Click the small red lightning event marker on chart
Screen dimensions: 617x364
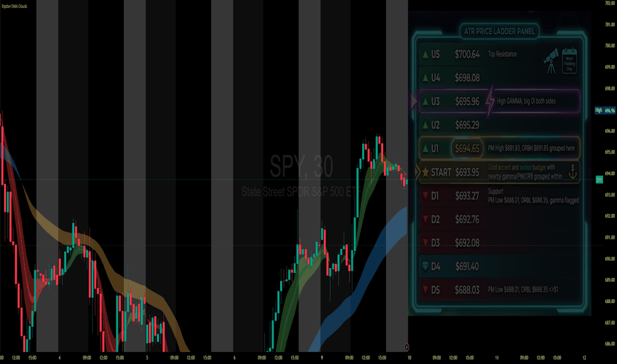pos(406,347)
